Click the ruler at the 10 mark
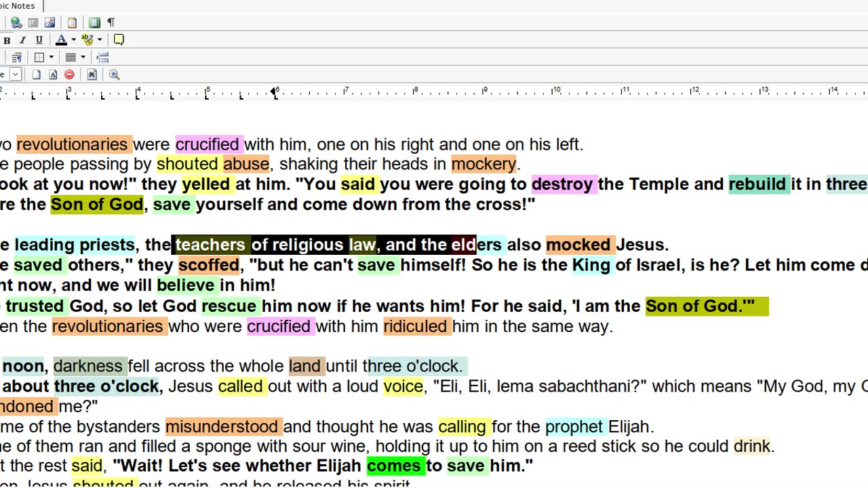 pos(556,91)
